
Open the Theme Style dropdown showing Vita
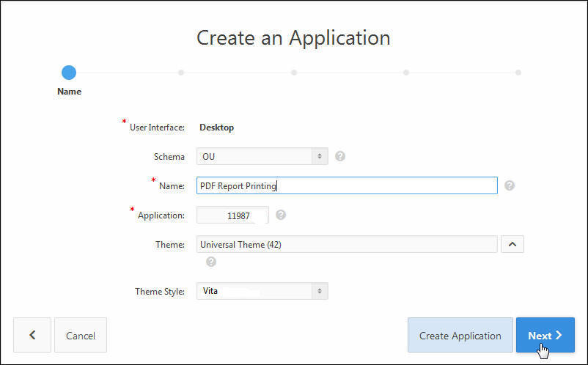[x=262, y=291]
